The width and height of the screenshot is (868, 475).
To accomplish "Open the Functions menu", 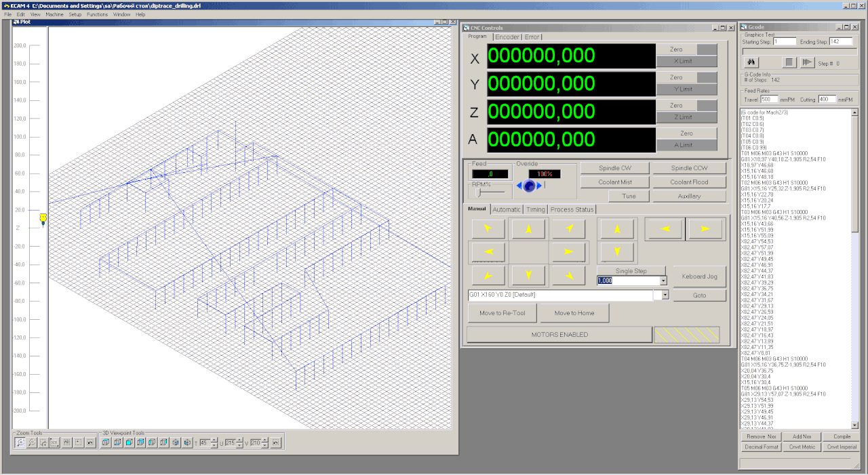I will click(97, 14).
